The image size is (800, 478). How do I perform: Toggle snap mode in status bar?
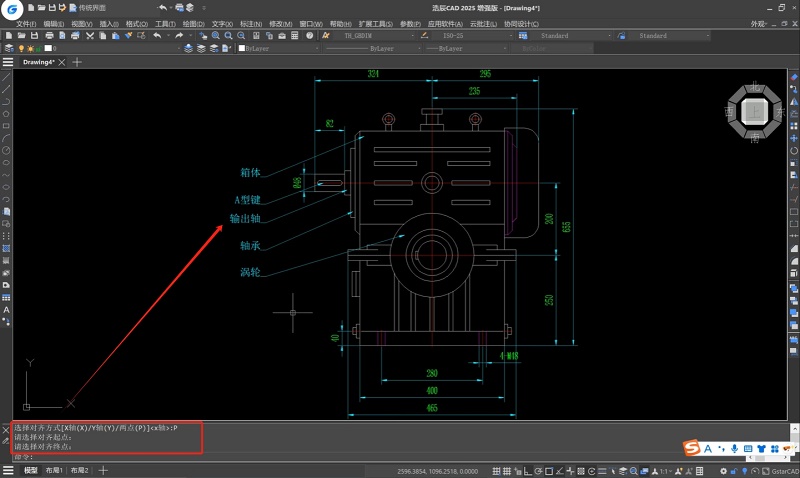coord(496,471)
